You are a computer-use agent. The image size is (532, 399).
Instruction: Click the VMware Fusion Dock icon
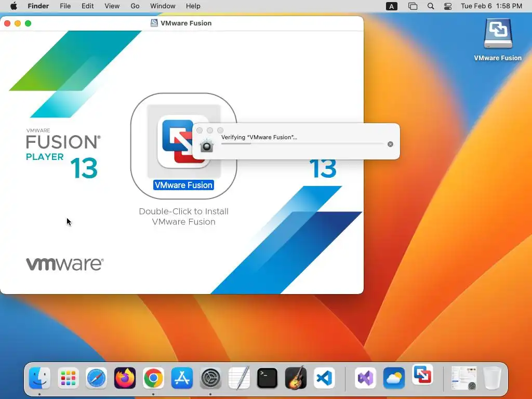point(422,375)
